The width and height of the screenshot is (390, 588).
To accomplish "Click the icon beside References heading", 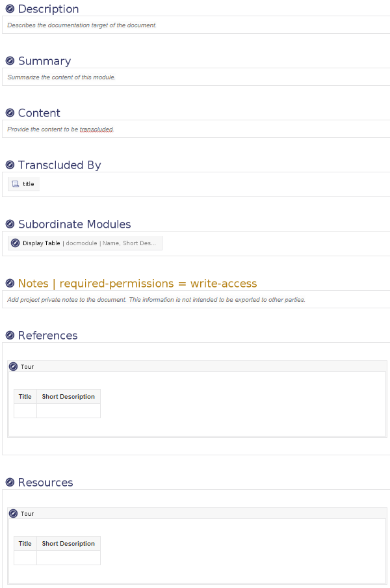I will [x=10, y=336].
